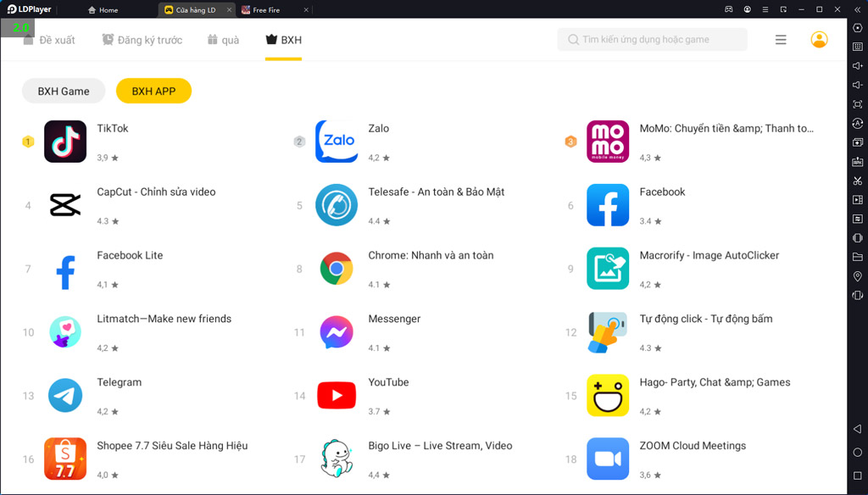This screenshot has height=495, width=868.
Task: Click the yellow user profile avatar
Action: (819, 39)
